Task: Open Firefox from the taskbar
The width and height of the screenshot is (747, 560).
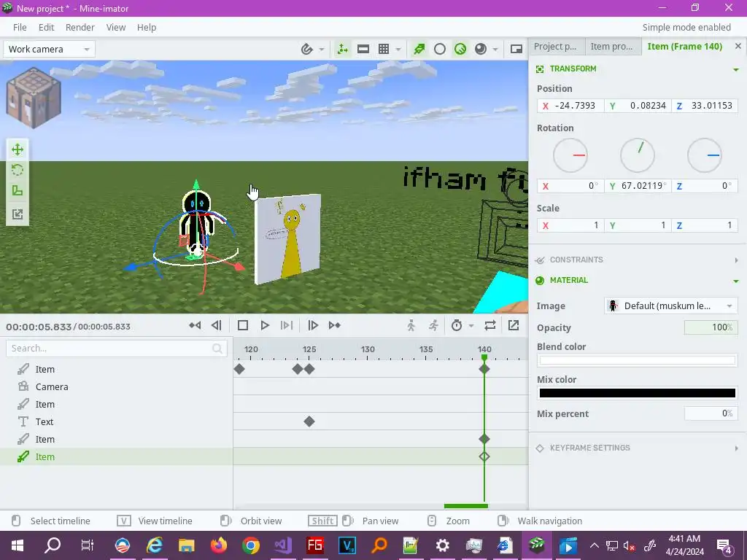Action: tap(219, 545)
